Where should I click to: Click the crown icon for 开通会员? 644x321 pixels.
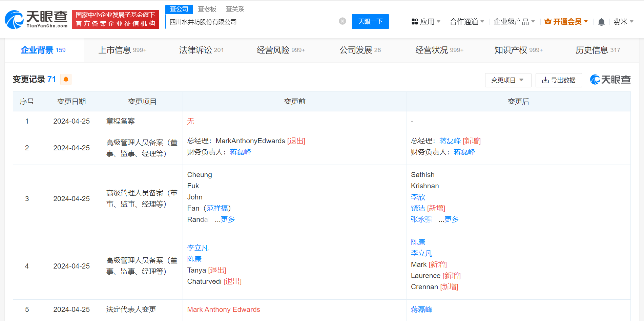[547, 22]
